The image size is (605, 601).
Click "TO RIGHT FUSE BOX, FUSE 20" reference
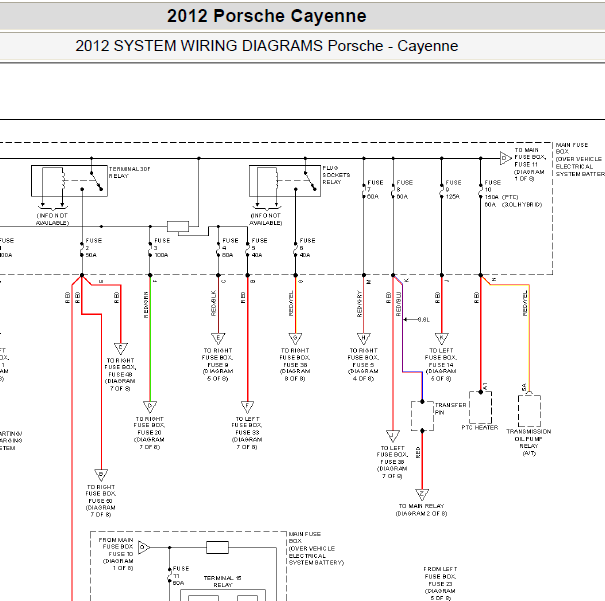pyautogui.click(x=150, y=433)
